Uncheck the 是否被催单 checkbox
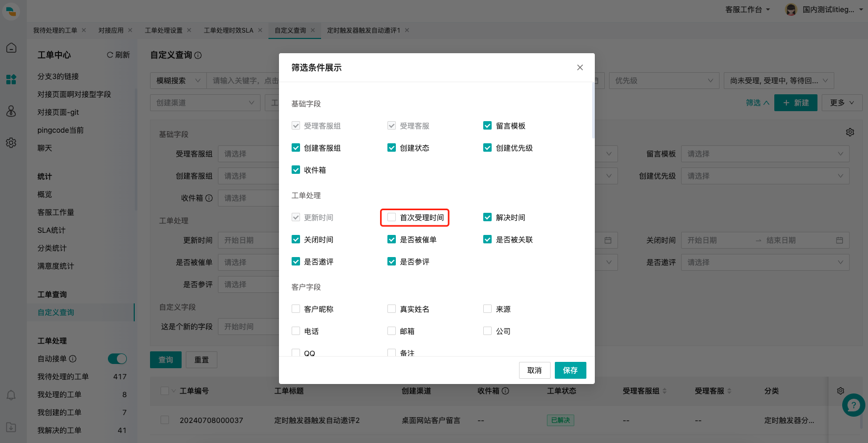This screenshot has height=443, width=868. click(x=392, y=239)
